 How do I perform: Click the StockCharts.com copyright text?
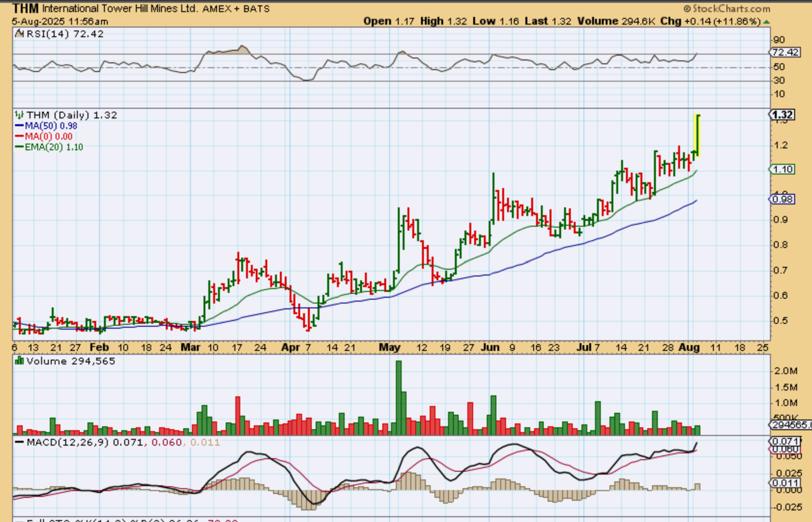[726, 8]
